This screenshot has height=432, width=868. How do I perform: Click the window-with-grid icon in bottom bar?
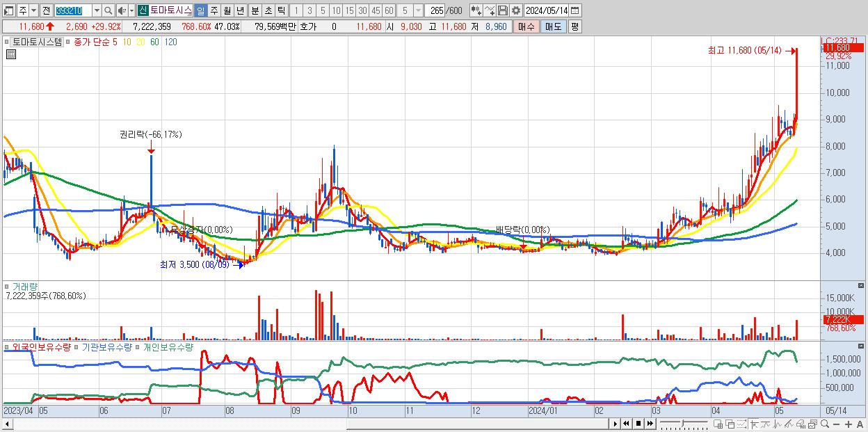coord(718,424)
